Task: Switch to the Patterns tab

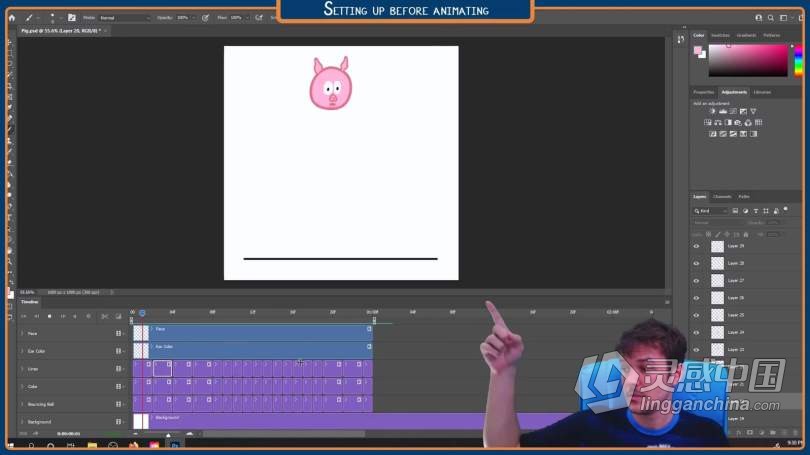Action: click(x=771, y=35)
